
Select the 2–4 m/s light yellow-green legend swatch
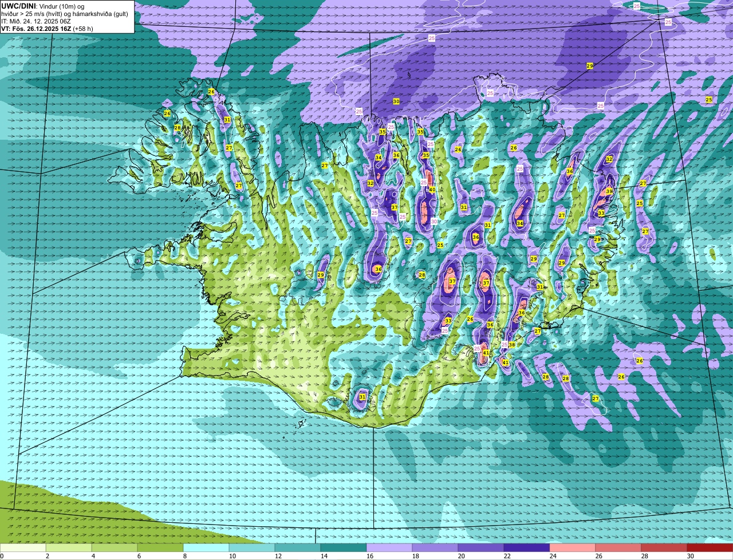coord(69,547)
